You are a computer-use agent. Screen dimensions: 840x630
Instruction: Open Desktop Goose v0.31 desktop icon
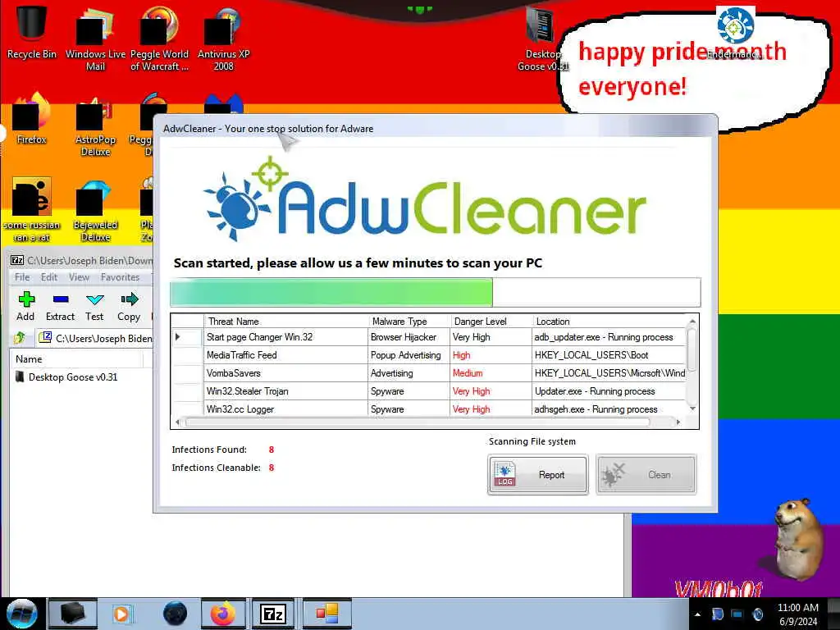[x=542, y=39]
